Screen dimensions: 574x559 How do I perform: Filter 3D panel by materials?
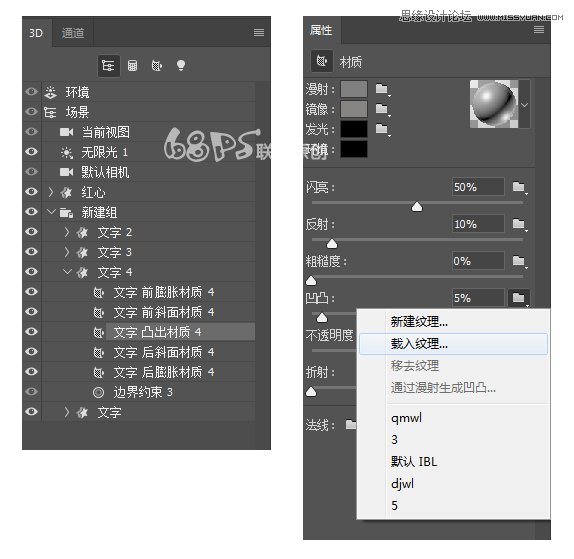157,66
